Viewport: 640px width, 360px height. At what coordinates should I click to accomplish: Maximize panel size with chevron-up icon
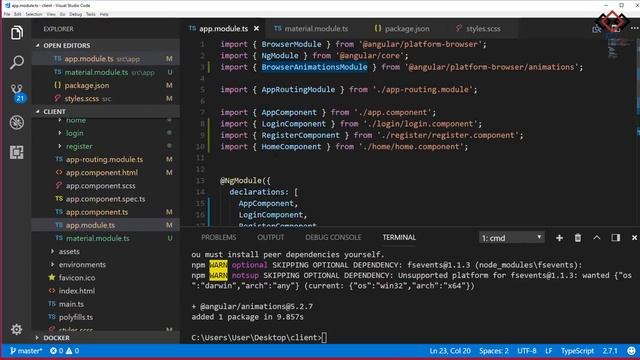point(597,238)
